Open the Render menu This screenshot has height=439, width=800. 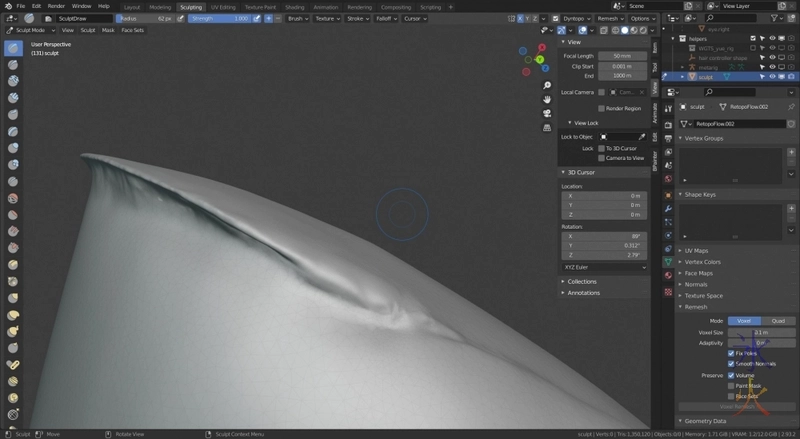(x=56, y=6)
